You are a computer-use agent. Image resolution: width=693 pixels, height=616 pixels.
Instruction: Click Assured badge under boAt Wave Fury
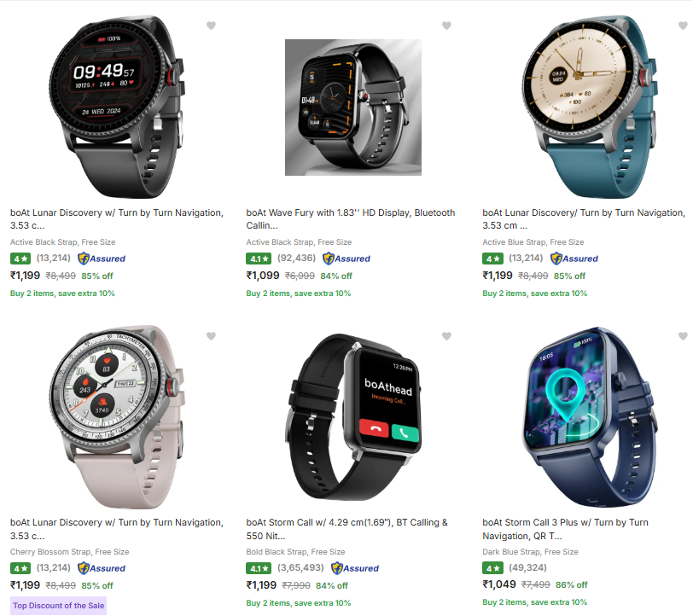coord(346,259)
